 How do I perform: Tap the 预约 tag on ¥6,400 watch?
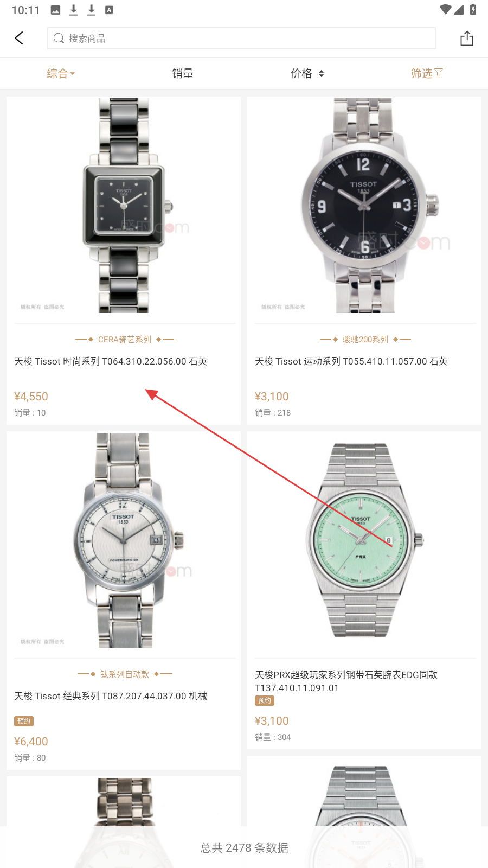tap(24, 721)
